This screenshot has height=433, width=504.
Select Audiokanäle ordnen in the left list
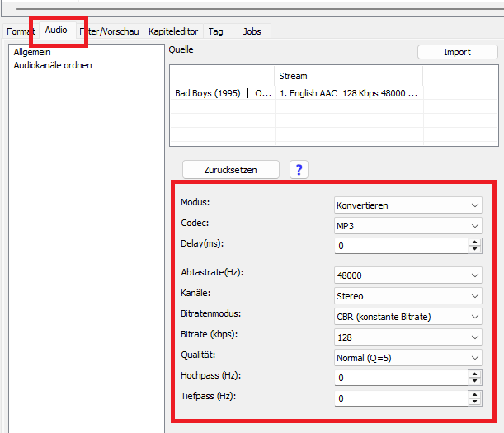click(x=53, y=65)
